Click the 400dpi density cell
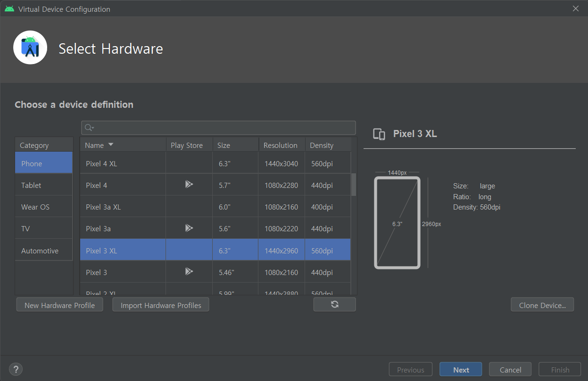The image size is (588, 381). pyautogui.click(x=328, y=207)
